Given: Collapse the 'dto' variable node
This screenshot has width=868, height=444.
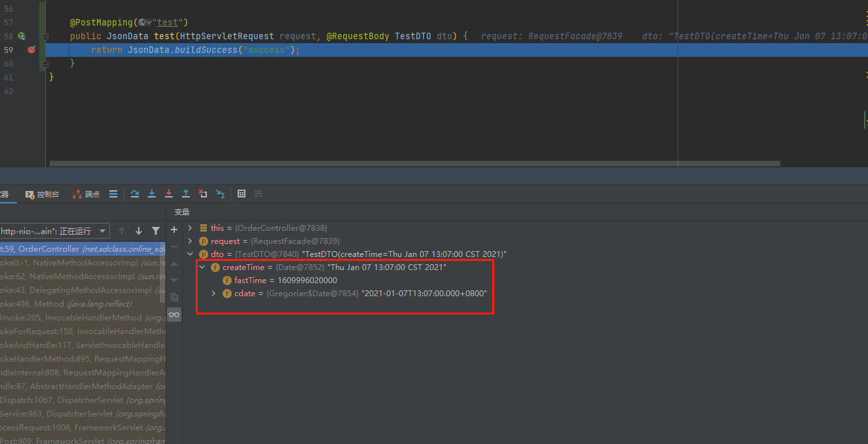Looking at the screenshot, I should 190,254.
